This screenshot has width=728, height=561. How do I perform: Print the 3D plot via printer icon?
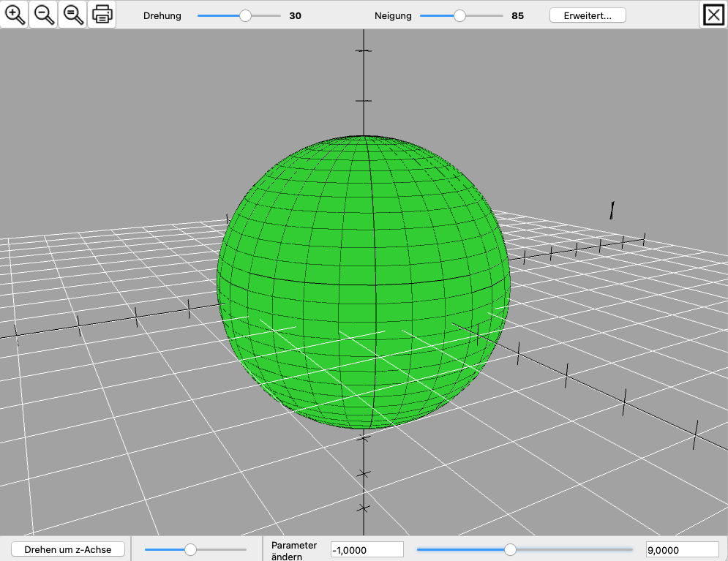click(x=102, y=15)
